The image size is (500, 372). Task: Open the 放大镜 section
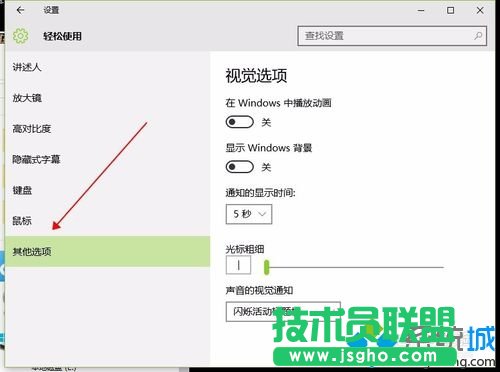click(x=27, y=98)
